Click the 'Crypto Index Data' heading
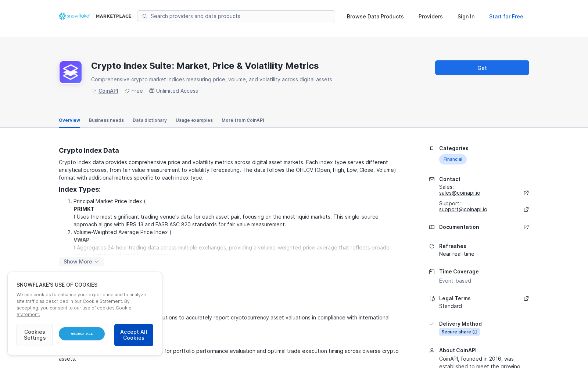Viewport: 588px width, 368px height. (x=89, y=151)
